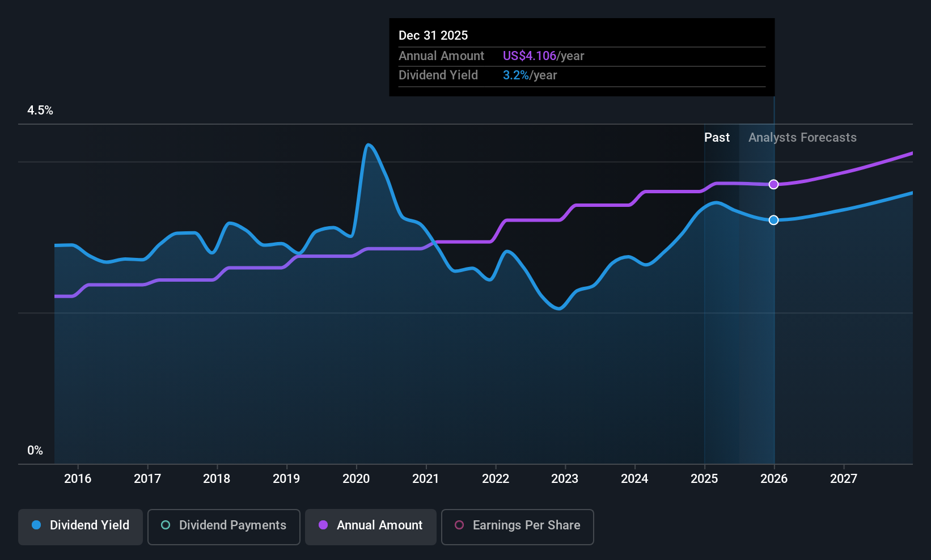931x560 pixels.
Task: Enable the Dividend Payments series
Action: (x=224, y=527)
